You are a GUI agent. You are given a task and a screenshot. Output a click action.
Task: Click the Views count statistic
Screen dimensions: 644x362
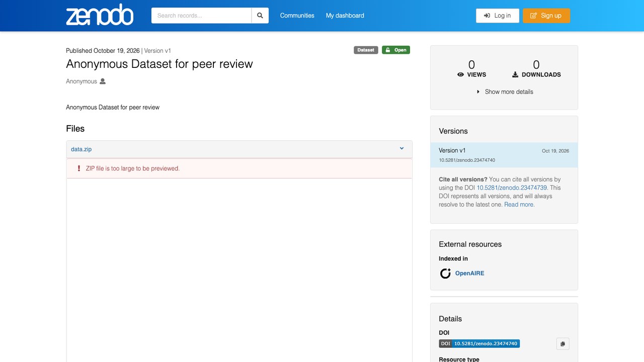(471, 69)
